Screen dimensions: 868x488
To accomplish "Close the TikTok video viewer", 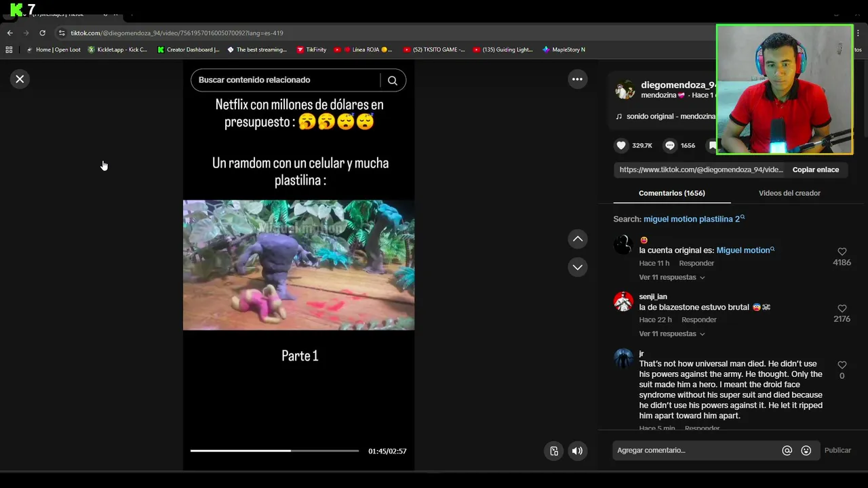I will (20, 79).
